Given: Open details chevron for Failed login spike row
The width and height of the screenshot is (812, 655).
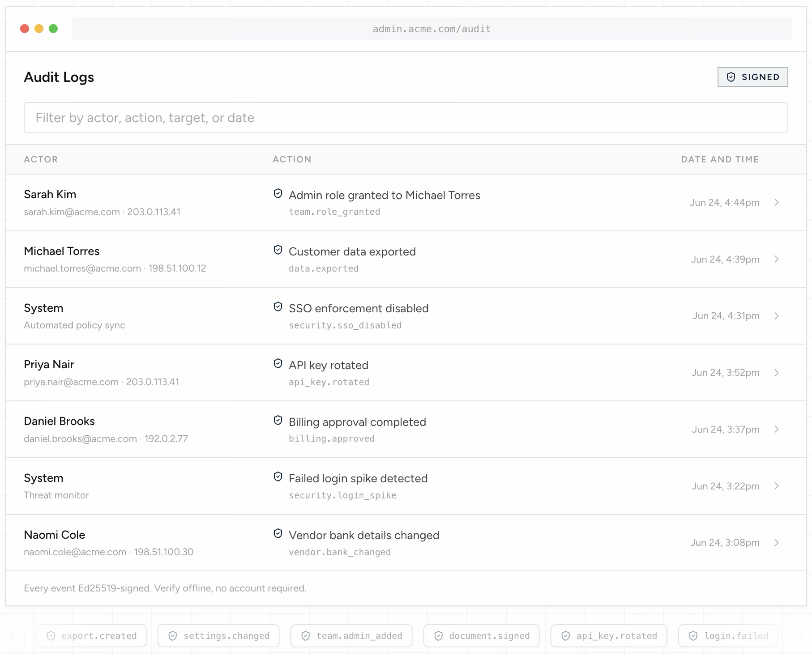Looking at the screenshot, I should click(x=777, y=486).
